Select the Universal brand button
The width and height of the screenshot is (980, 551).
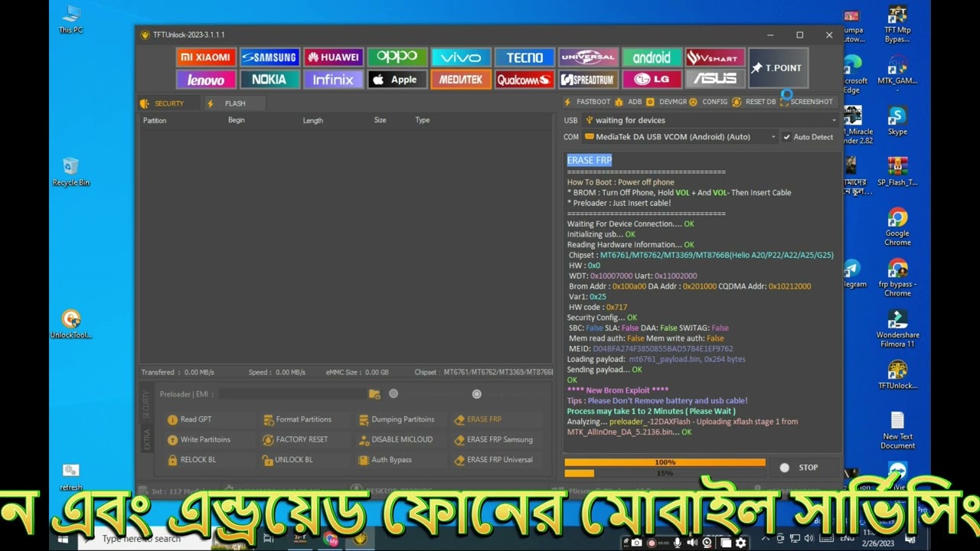[x=588, y=57]
